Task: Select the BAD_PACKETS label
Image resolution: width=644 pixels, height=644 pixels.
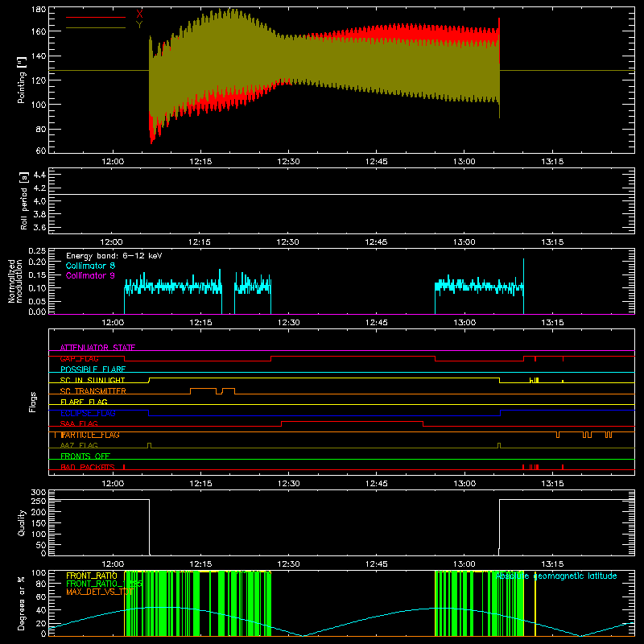Action: click(88, 467)
